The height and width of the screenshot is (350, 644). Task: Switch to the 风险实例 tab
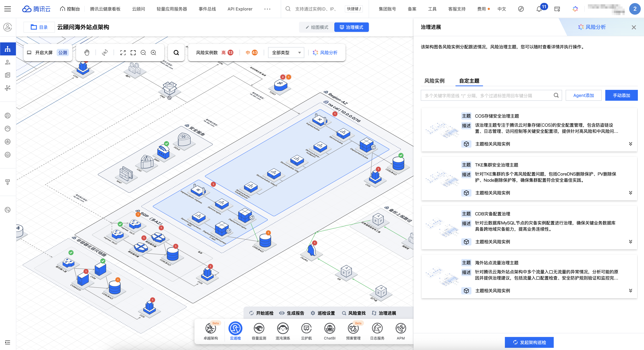coord(434,81)
